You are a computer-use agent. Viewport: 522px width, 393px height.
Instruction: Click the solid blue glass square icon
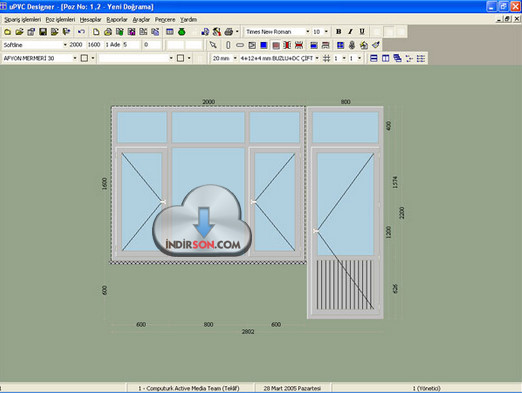264,45
